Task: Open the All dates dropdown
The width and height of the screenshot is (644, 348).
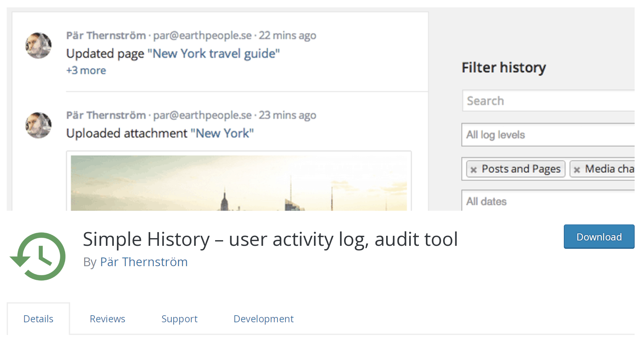Action: tap(548, 201)
